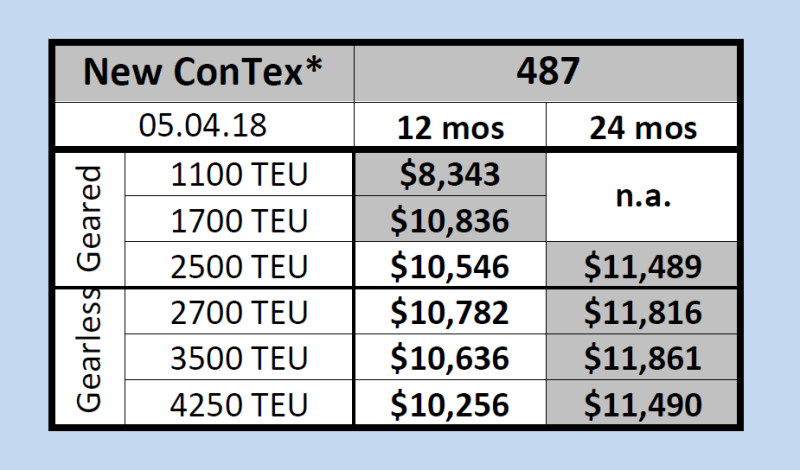Select the $10,636 rate cell
The width and height of the screenshot is (800, 470).
(x=450, y=360)
